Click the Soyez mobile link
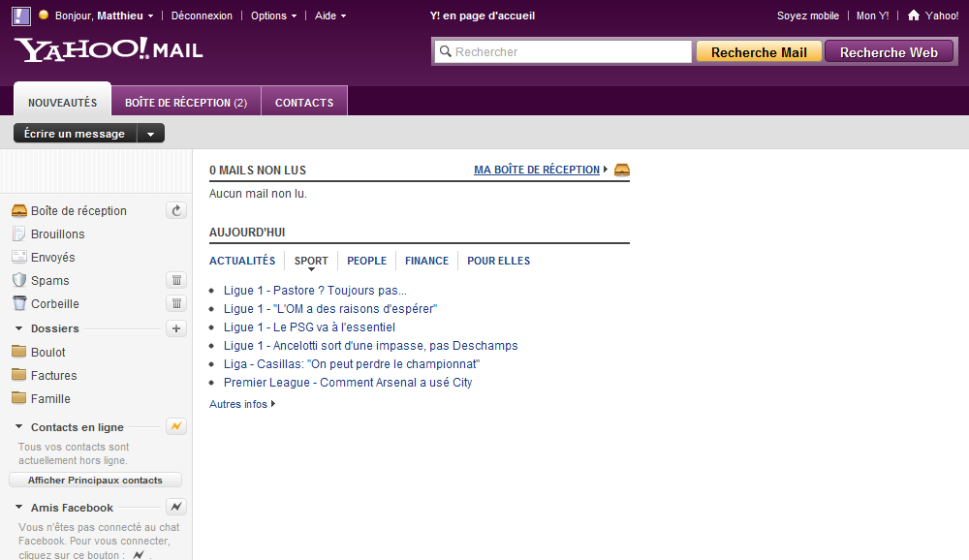Screen dimensions: 969x560 [808, 16]
